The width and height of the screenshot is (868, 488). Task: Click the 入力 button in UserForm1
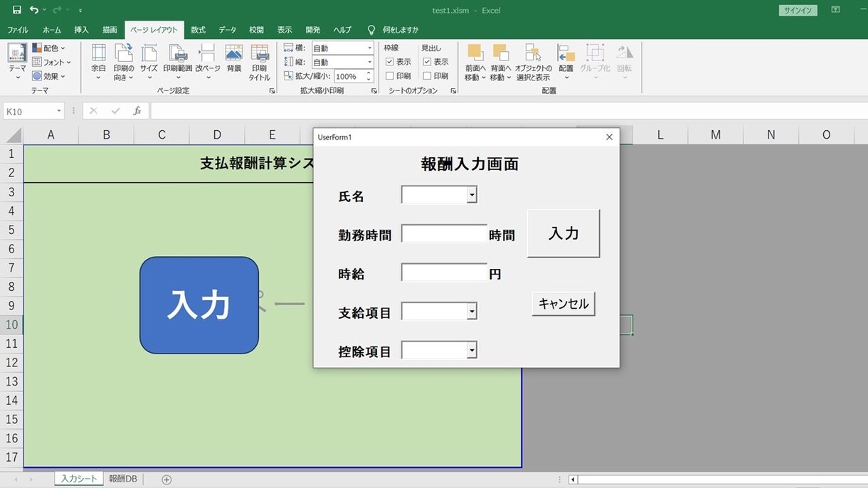point(563,233)
